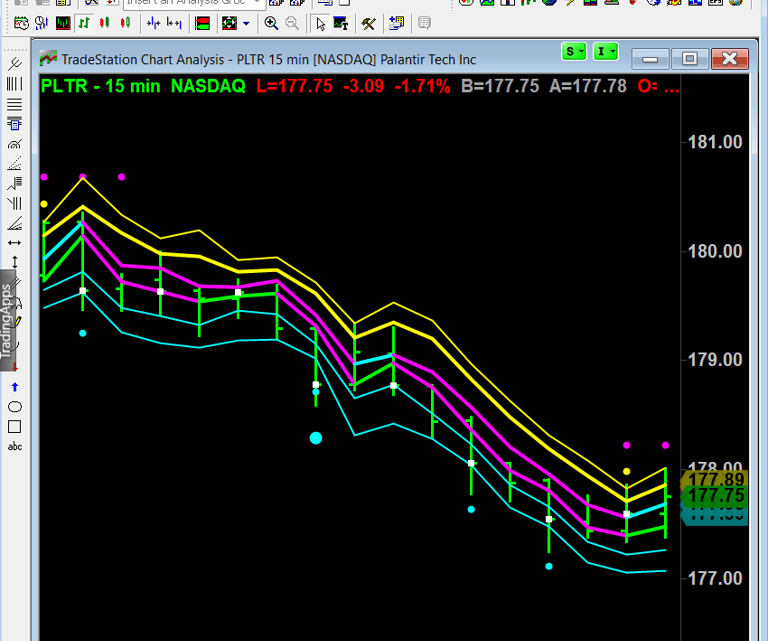Select the horizontal double-arrow measure tool

pos(15,243)
